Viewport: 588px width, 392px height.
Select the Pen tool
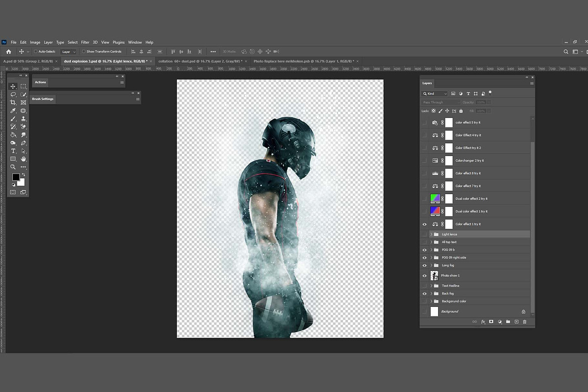coord(23,143)
